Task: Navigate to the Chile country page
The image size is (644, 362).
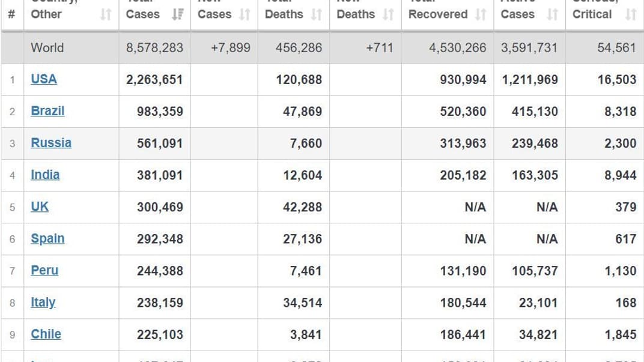Action: pyautogui.click(x=46, y=334)
